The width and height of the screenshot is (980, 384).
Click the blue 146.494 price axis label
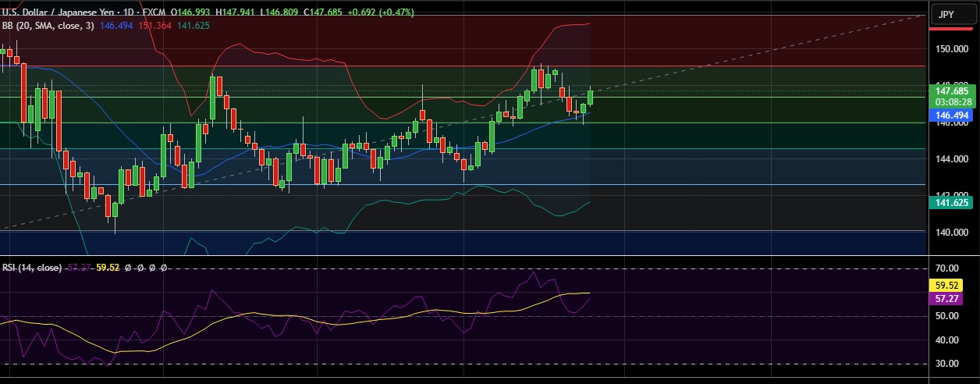click(951, 116)
